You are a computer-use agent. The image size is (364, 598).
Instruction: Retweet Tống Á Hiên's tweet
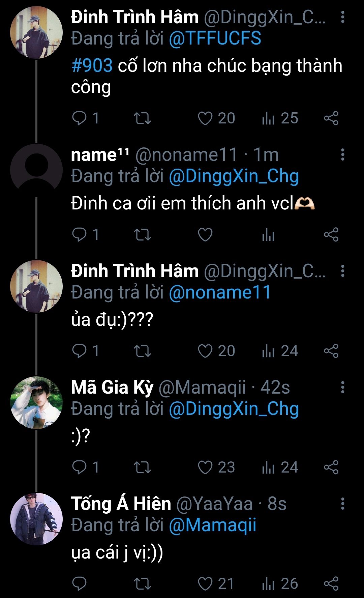[x=142, y=584]
